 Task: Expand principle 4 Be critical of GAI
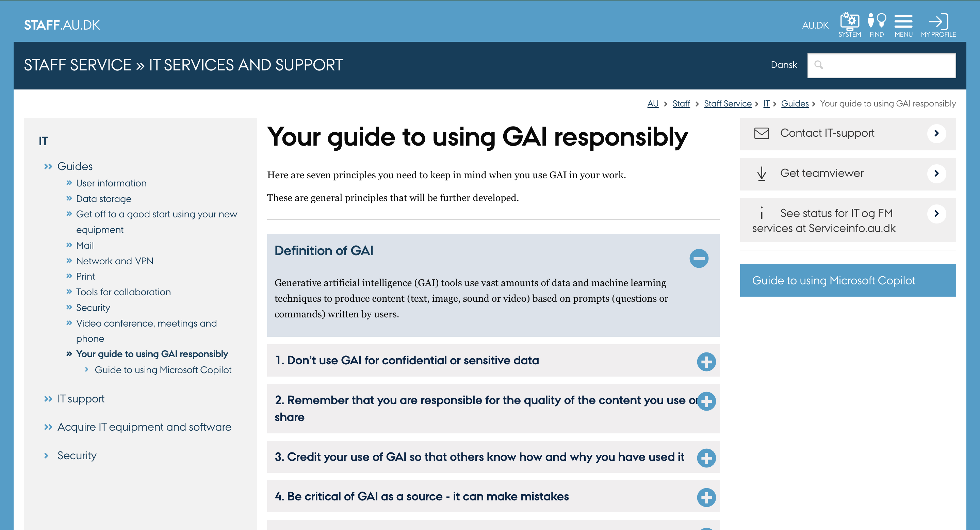tap(706, 497)
